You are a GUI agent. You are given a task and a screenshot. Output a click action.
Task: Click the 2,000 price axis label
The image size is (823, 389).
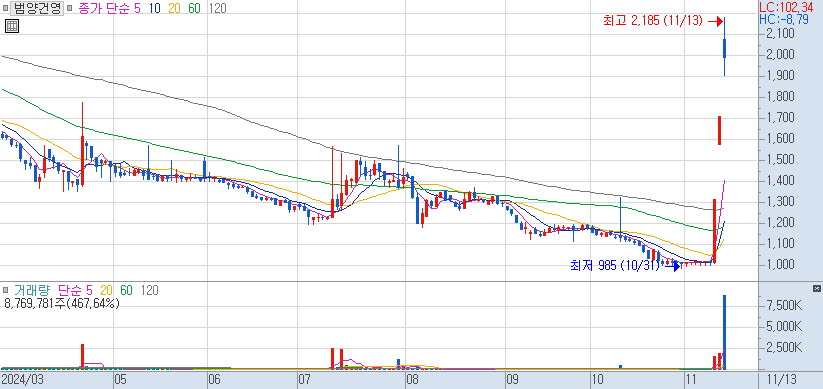coord(780,55)
